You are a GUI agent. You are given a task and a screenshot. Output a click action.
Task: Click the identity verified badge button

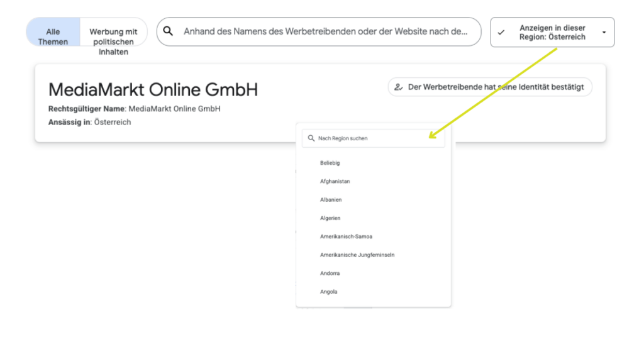[x=489, y=87]
